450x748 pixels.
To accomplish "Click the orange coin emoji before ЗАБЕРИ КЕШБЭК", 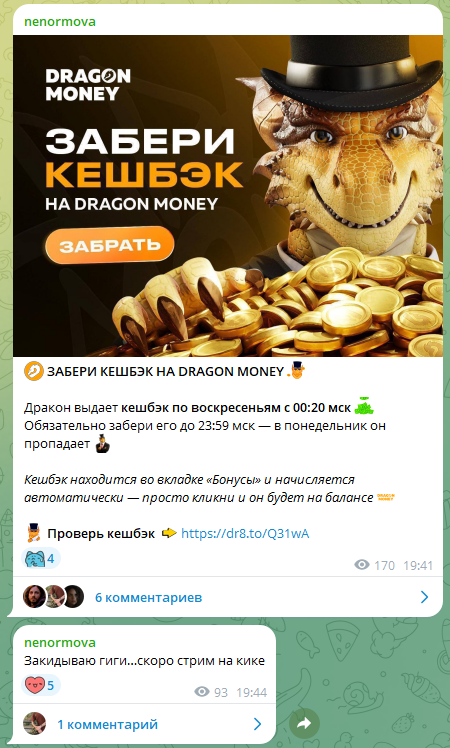I will pyautogui.click(x=33, y=371).
